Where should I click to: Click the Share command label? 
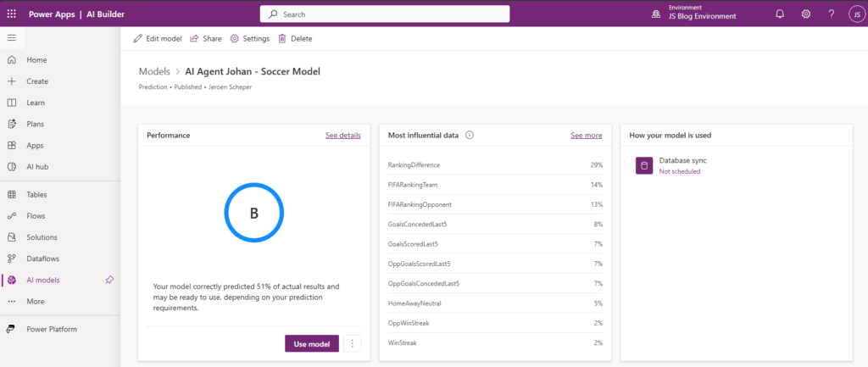point(212,39)
